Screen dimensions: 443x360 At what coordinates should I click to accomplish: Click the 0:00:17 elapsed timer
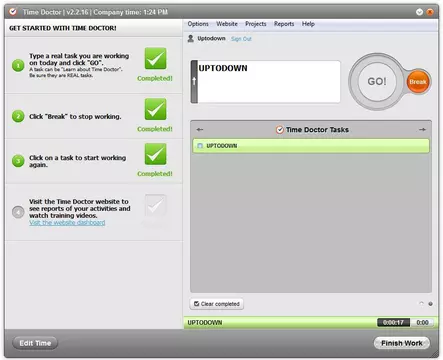(393, 322)
